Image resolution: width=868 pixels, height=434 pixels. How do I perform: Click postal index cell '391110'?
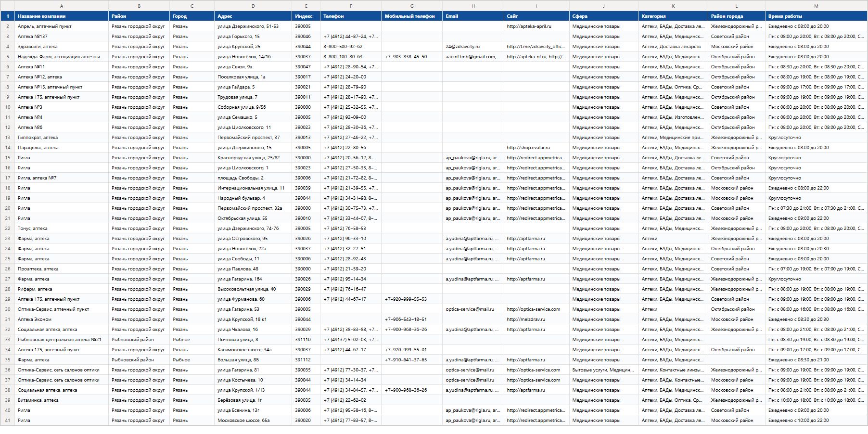(306, 339)
